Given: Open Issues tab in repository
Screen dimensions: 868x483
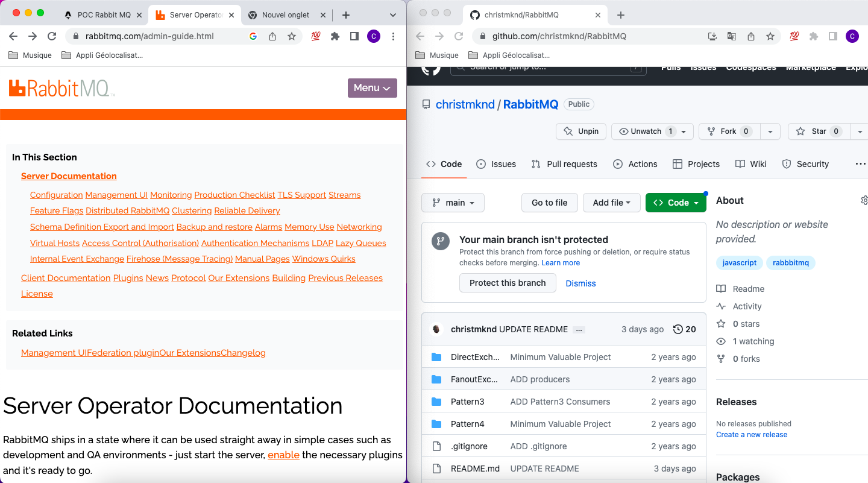Looking at the screenshot, I should click(496, 164).
